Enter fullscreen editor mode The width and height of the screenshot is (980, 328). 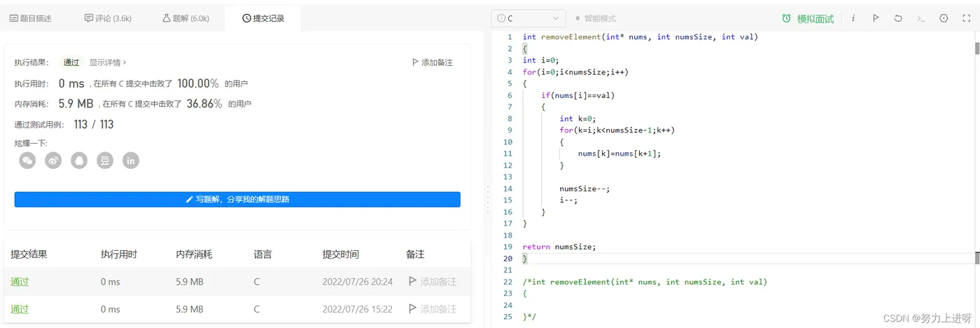(967, 18)
